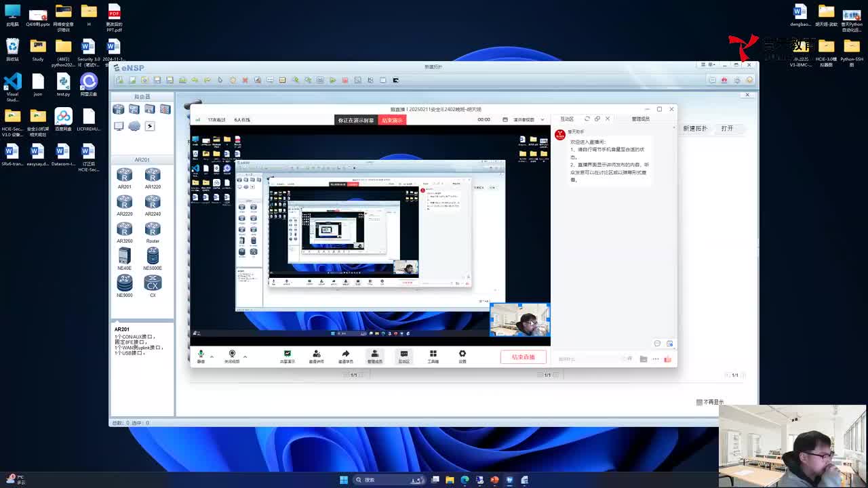Click the 邀请讲师 invite lecturer button
Viewport: 868px width, 488px height.
click(x=316, y=356)
